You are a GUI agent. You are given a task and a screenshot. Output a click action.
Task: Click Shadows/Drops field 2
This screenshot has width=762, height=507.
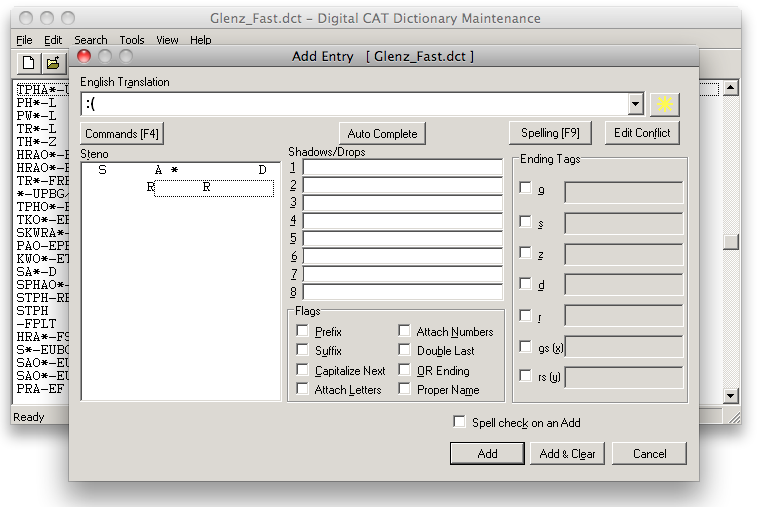point(403,185)
